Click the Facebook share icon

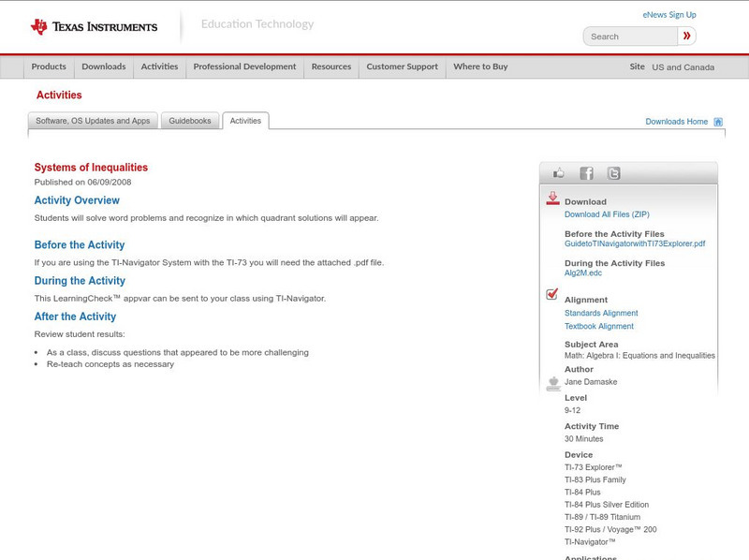coord(586,172)
